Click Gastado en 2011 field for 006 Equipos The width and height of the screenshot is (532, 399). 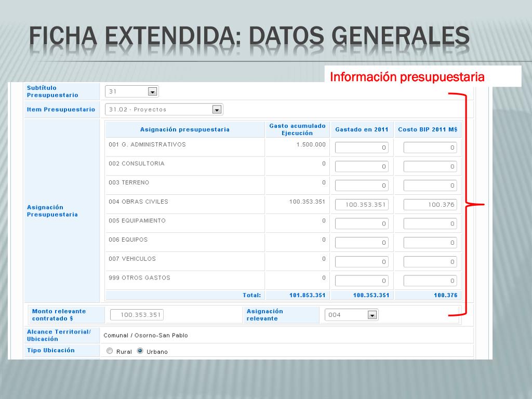coord(362,243)
